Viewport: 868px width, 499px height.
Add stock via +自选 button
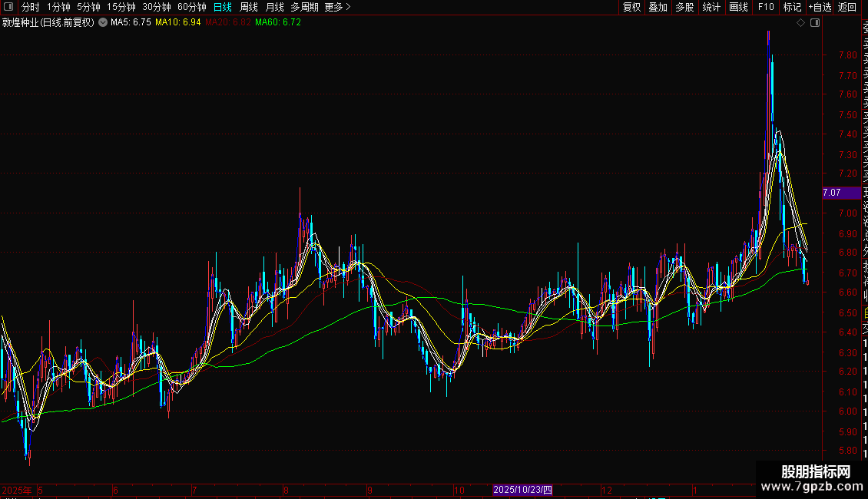(820, 7)
